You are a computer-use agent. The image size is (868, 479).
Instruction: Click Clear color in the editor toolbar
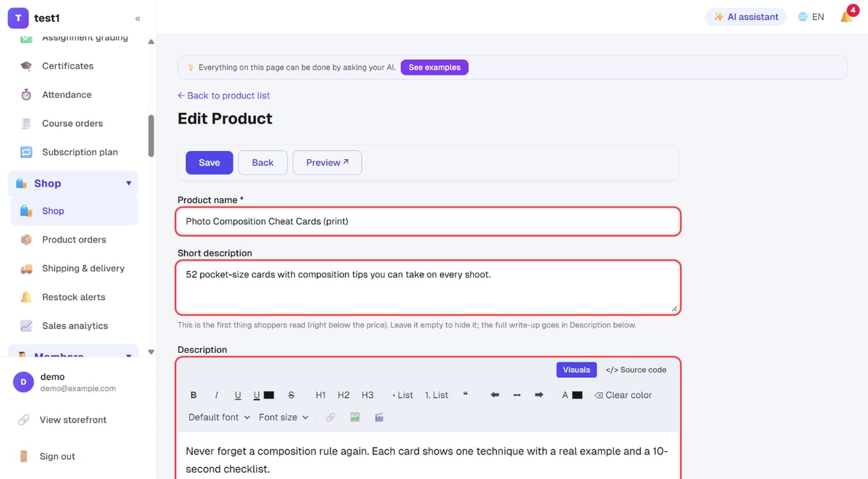pyautogui.click(x=623, y=395)
